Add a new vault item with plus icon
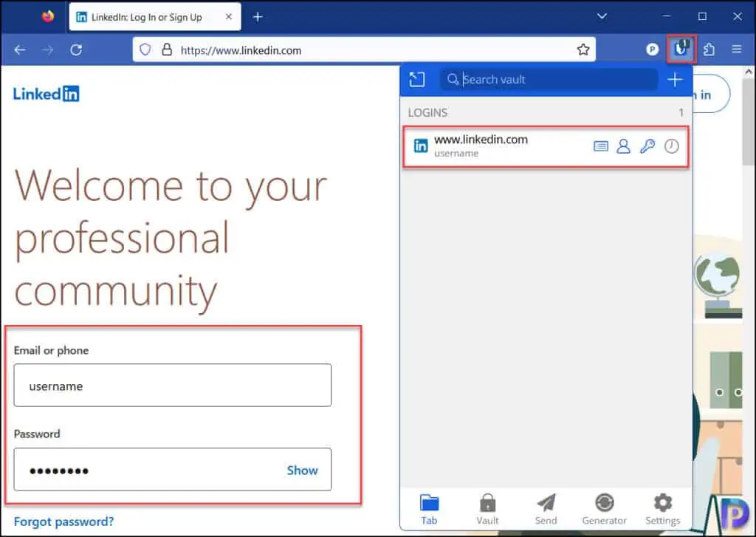 (675, 80)
